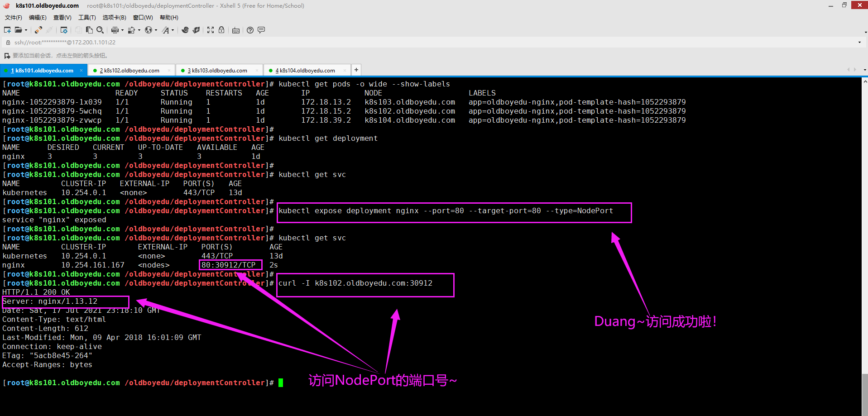The image size is (868, 416).
Task: Expand the Open folder dropdown arrow
Action: pos(26,30)
